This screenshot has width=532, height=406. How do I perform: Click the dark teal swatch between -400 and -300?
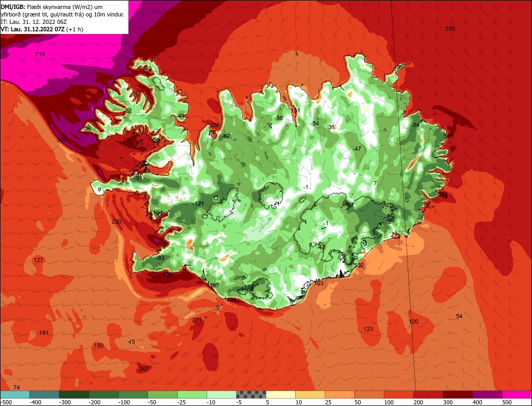[x=45, y=395]
